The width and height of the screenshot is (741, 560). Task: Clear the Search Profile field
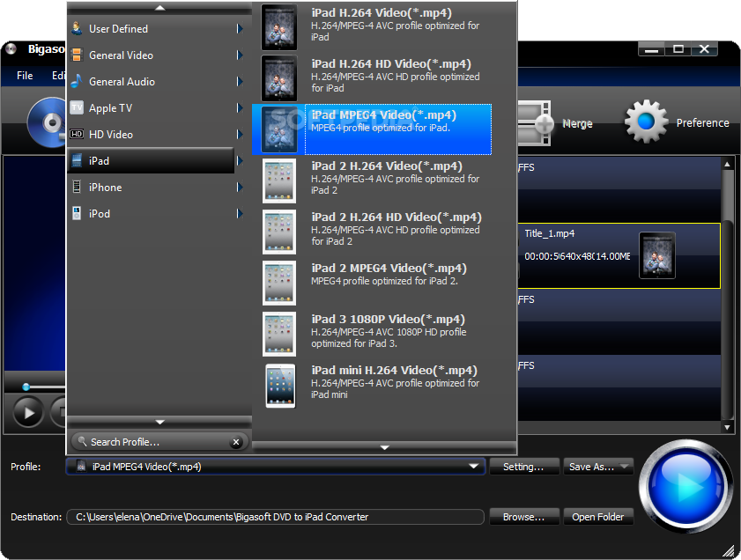[x=236, y=442]
